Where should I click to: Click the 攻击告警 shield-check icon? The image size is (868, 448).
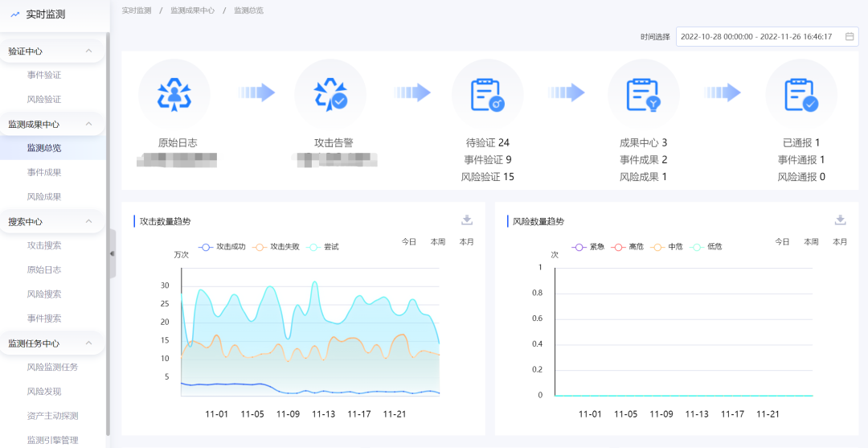point(330,94)
